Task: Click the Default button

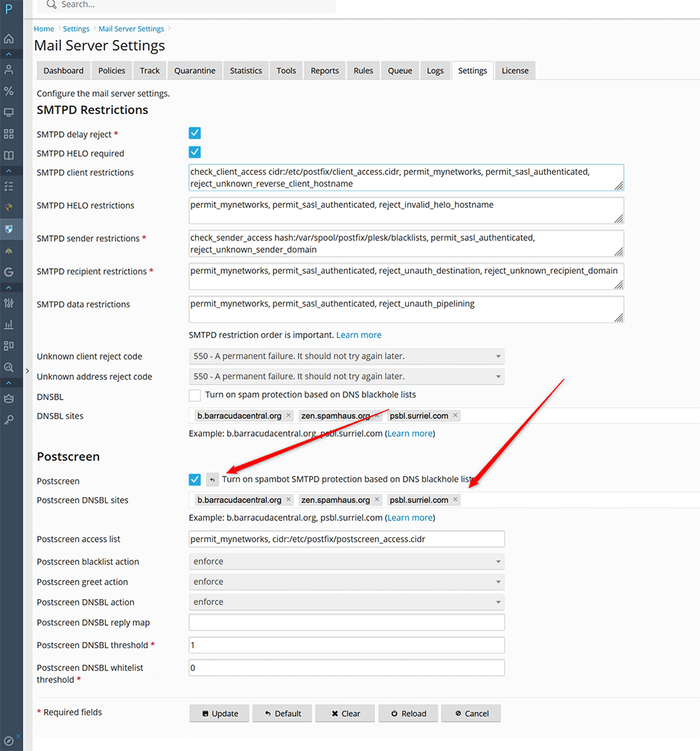Action: (x=282, y=713)
